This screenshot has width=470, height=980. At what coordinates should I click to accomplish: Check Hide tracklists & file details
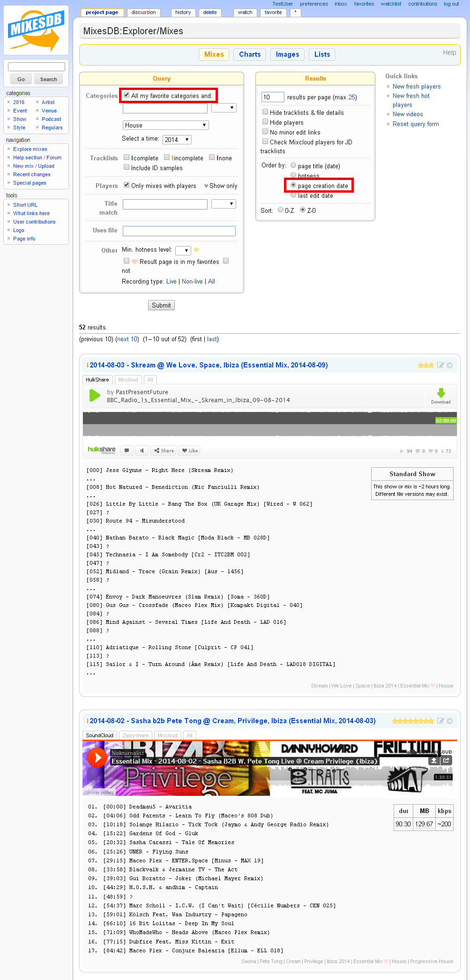point(265,112)
